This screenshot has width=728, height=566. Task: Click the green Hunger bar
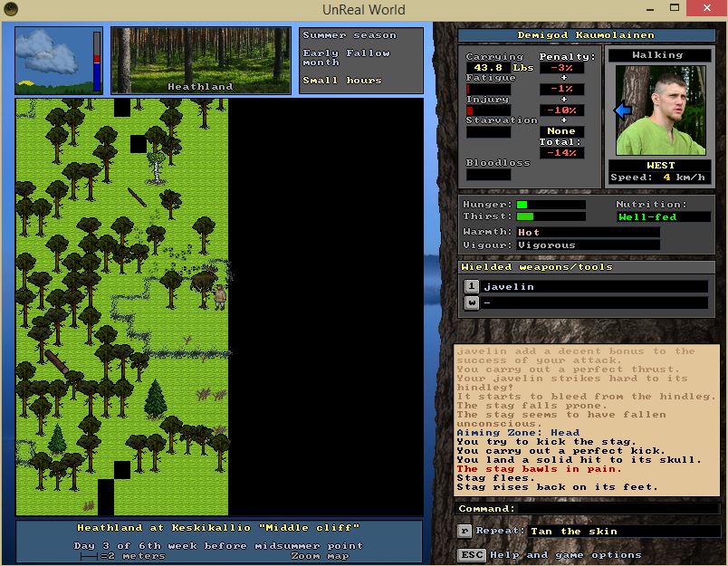tap(551, 205)
